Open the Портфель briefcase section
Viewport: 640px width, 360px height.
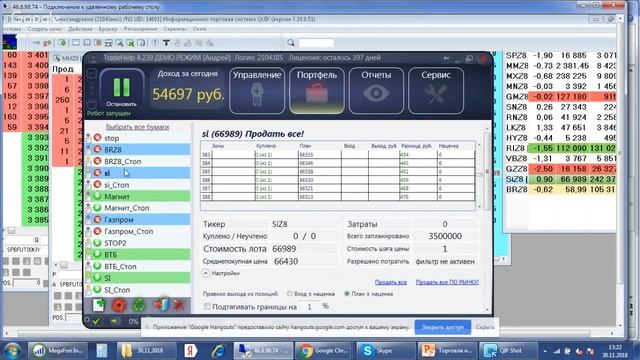point(317,91)
